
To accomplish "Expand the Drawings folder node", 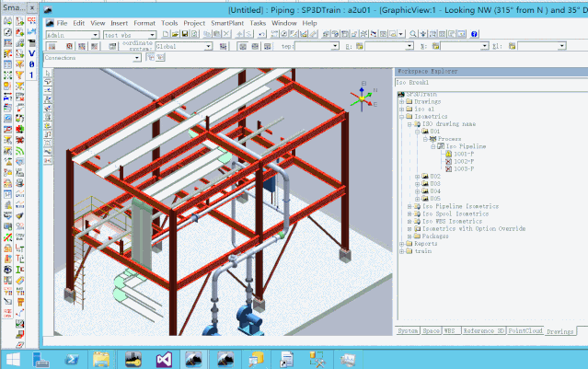I will [x=401, y=101].
